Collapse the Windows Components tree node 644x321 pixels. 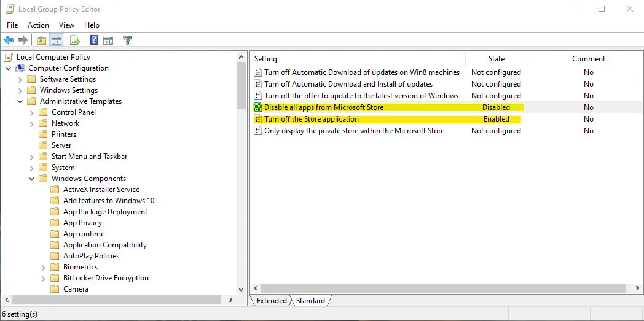pyautogui.click(x=32, y=179)
